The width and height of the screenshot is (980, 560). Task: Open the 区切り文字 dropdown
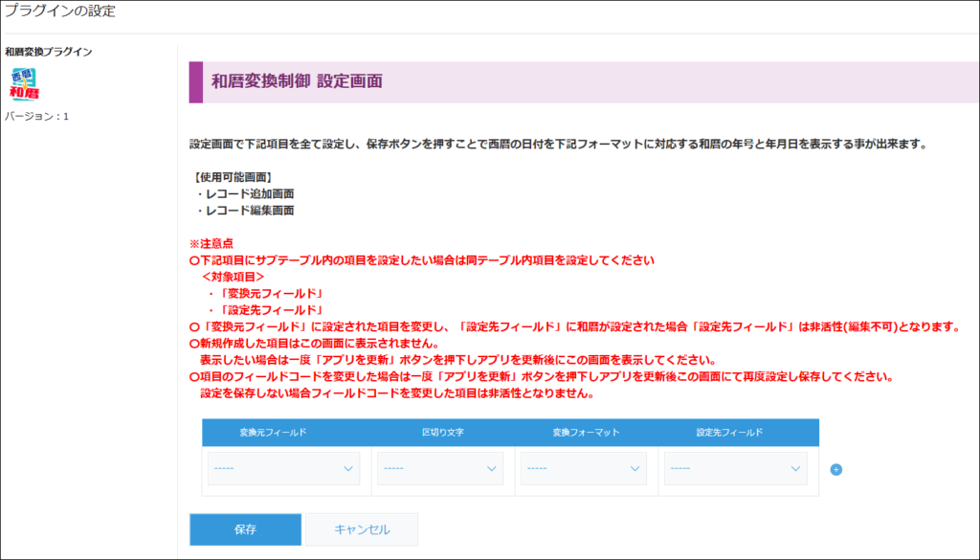tap(440, 469)
